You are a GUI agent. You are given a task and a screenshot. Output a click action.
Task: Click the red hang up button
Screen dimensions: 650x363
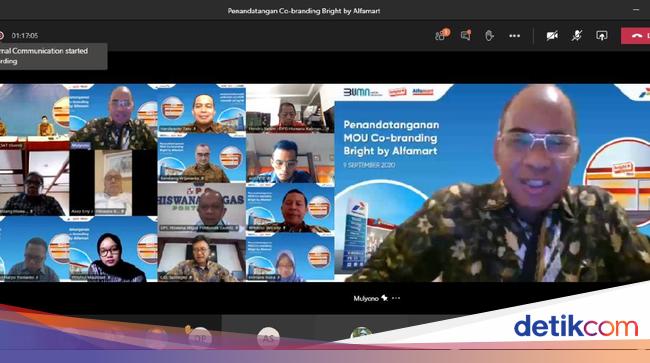[635, 36]
